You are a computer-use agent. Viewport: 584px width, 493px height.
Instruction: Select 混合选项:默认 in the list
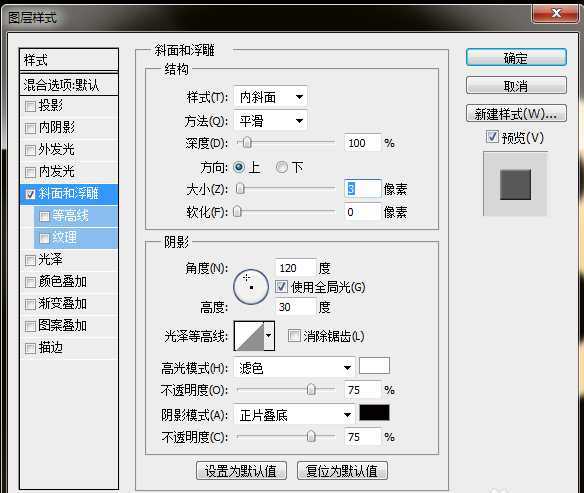pos(69,85)
